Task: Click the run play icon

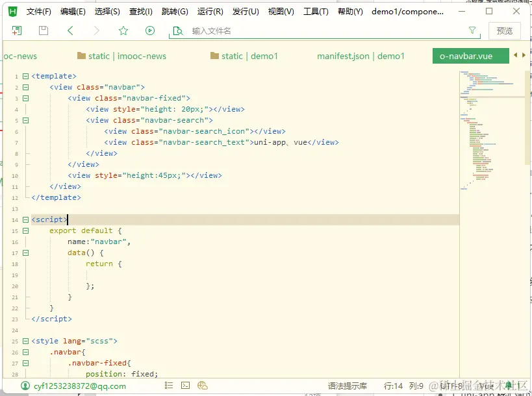Action: point(150,31)
